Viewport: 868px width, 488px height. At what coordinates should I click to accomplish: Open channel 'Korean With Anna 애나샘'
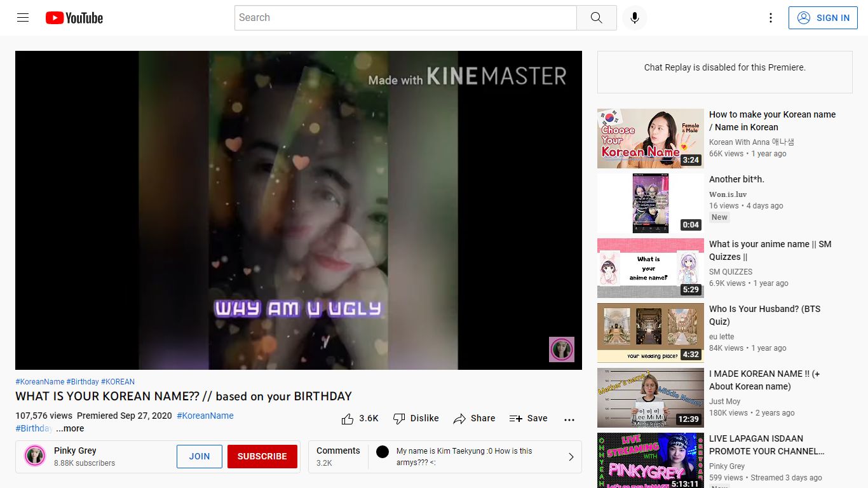752,142
